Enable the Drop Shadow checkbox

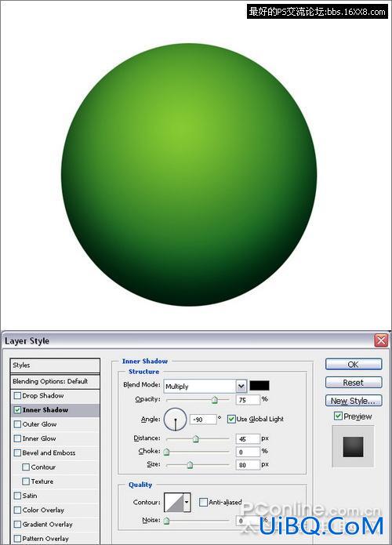pos(17,395)
